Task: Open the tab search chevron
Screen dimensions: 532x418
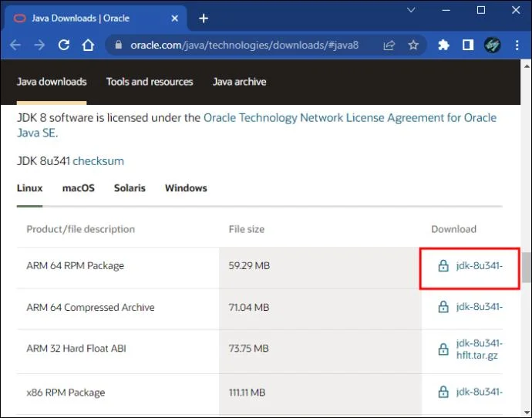Action: point(411,10)
